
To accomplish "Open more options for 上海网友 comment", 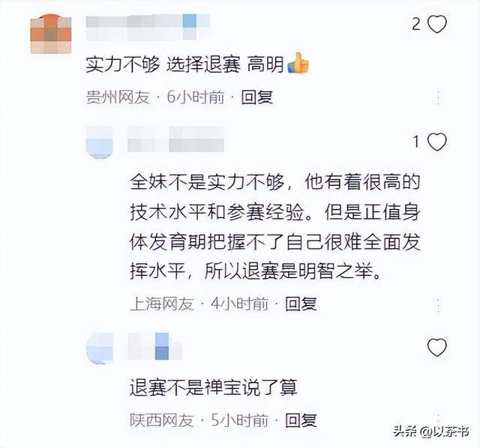I will click(x=439, y=305).
